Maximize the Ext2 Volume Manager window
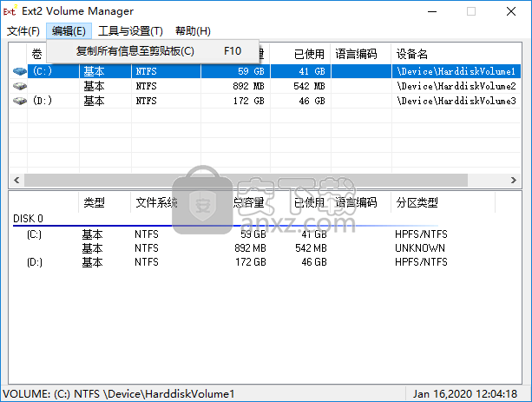 coord(471,11)
